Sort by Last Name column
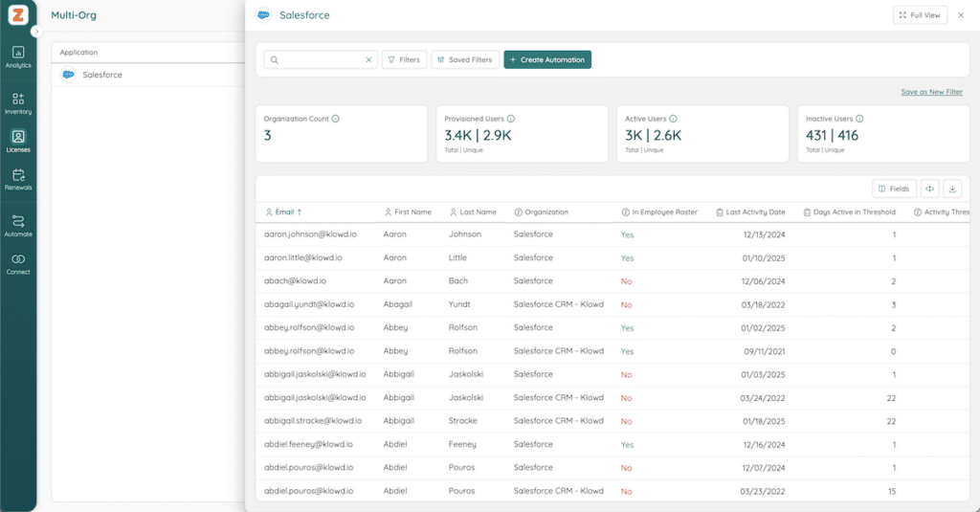980x512 pixels. (x=473, y=211)
